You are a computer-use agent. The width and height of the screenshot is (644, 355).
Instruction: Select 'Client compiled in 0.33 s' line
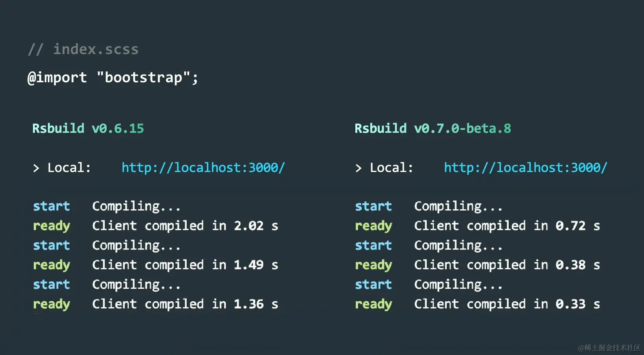pos(507,304)
